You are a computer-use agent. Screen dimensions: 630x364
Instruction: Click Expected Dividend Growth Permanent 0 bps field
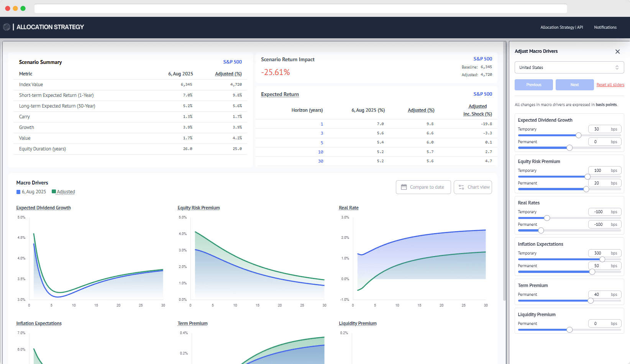(604, 142)
